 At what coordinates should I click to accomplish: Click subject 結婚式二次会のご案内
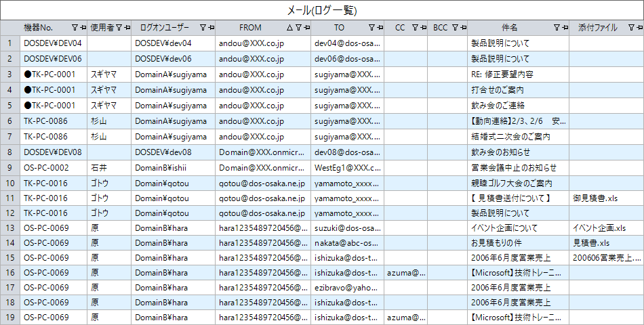tap(519, 137)
